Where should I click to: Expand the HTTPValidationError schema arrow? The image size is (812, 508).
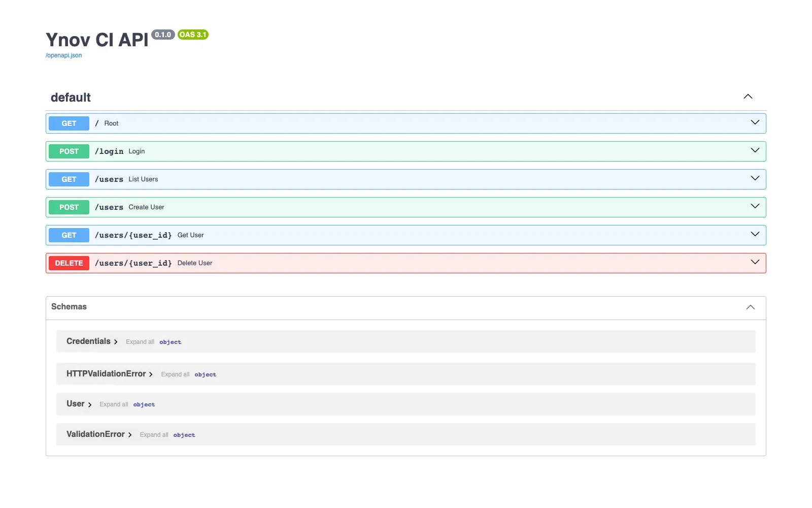point(151,374)
